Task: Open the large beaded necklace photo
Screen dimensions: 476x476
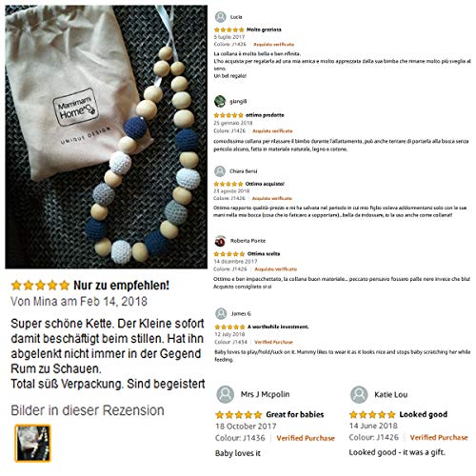Action: (107, 137)
